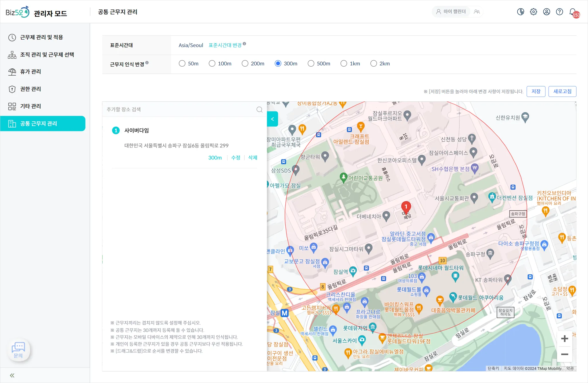The width and height of the screenshot is (588, 383).
Task: Select the 500m radius option
Action: 311,63
